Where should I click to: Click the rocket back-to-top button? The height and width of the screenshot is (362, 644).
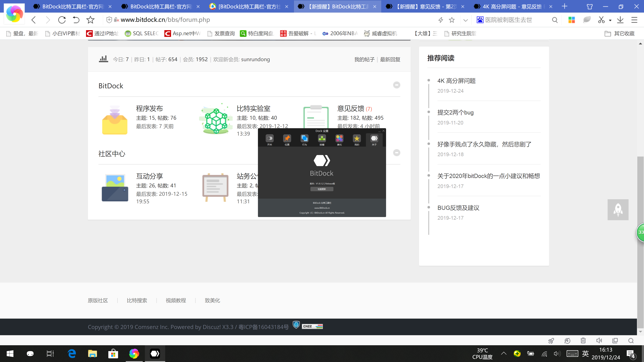[618, 210]
